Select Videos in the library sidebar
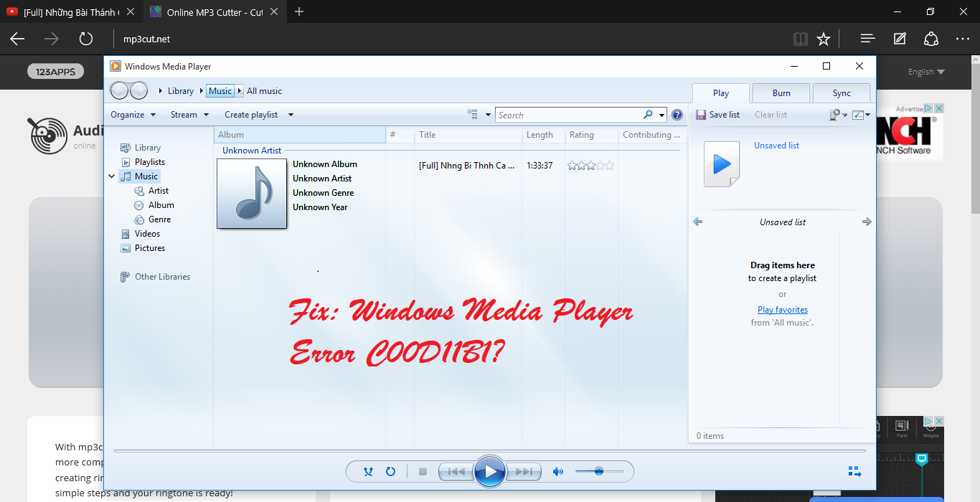 coord(146,233)
